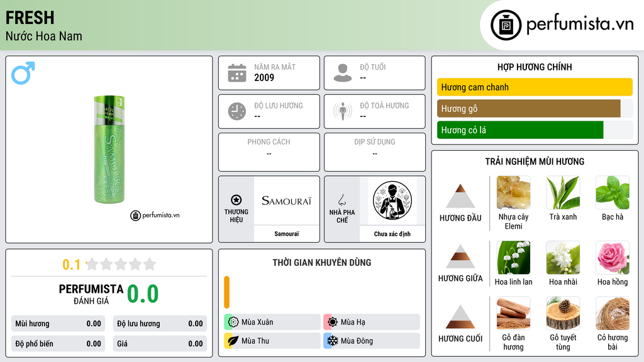Click the Trải nghiệm mùi hương heading
The height and width of the screenshot is (362, 644).
coord(535,162)
